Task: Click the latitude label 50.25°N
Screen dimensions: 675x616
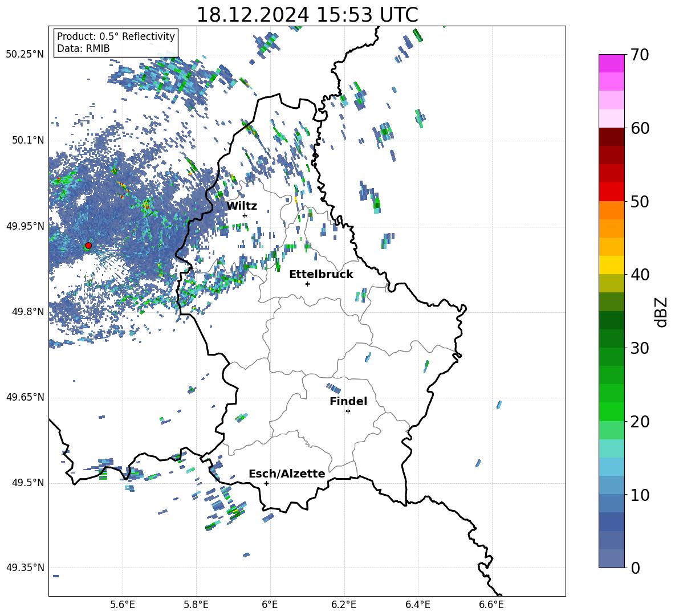Action: click(25, 55)
